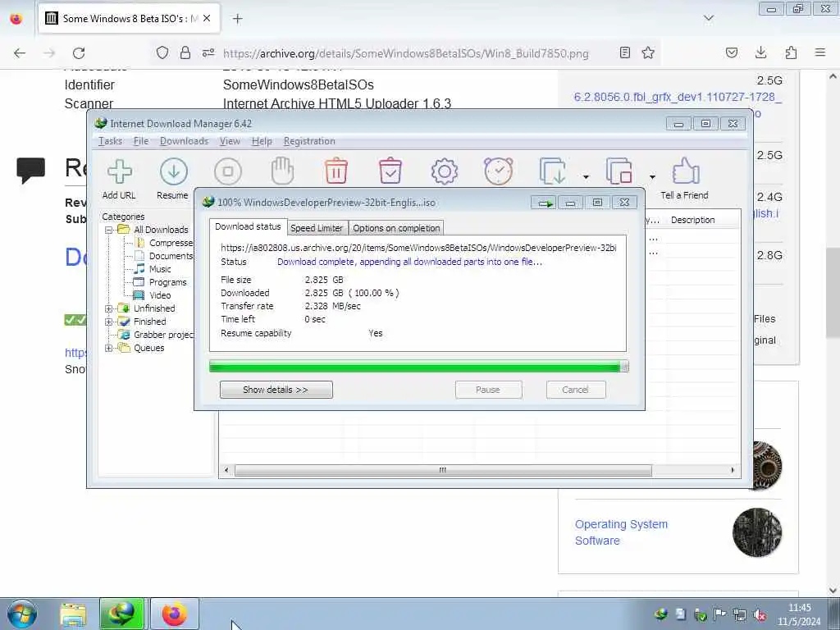The width and height of the screenshot is (840, 630).
Task: Open the Firefox extensions puzzle icon
Action: pos(791,52)
